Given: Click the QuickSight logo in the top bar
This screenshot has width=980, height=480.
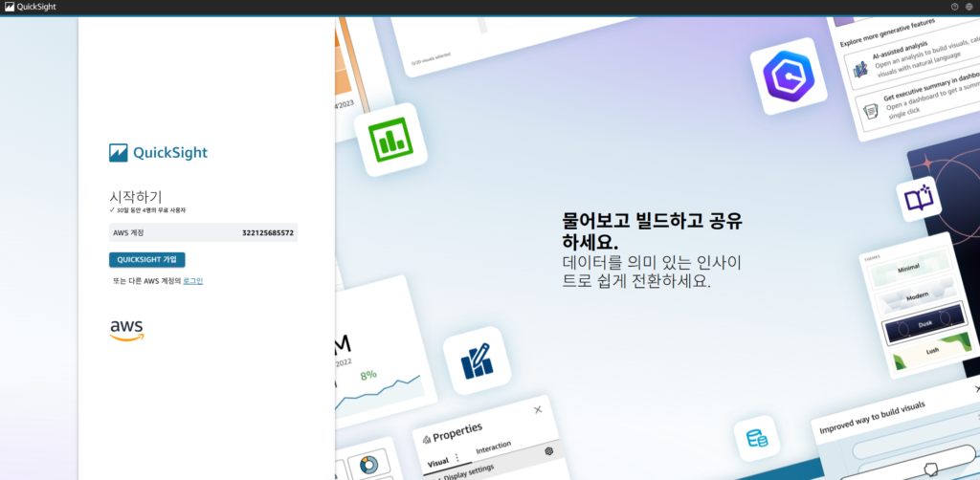Looking at the screenshot, I should 30,7.
